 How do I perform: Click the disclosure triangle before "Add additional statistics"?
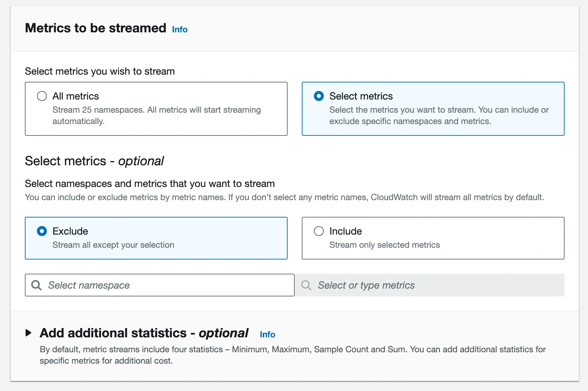coord(28,333)
